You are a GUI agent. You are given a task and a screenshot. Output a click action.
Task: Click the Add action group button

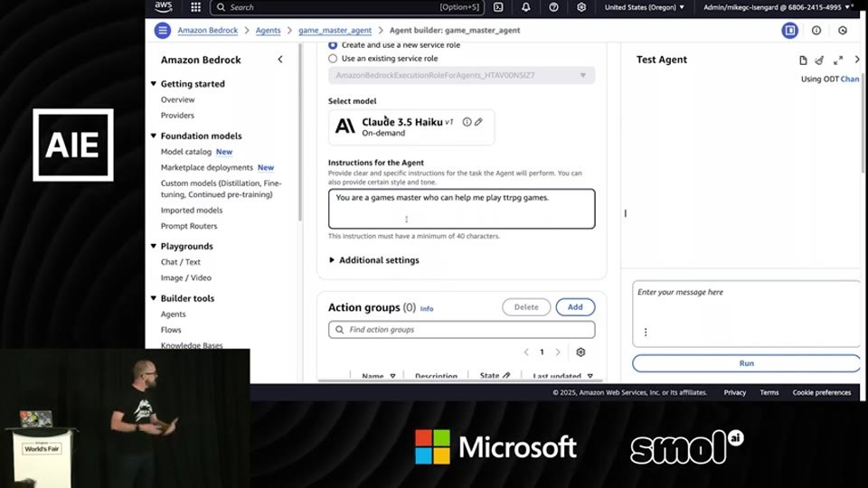coord(575,307)
